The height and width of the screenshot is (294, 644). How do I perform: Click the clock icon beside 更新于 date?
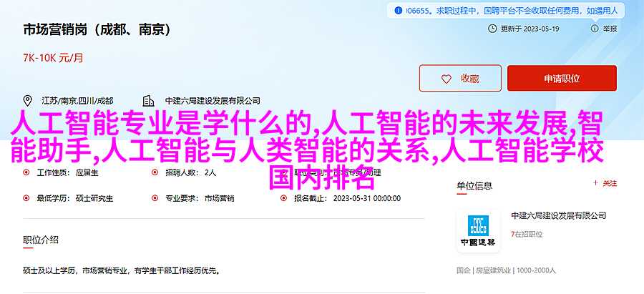492,29
